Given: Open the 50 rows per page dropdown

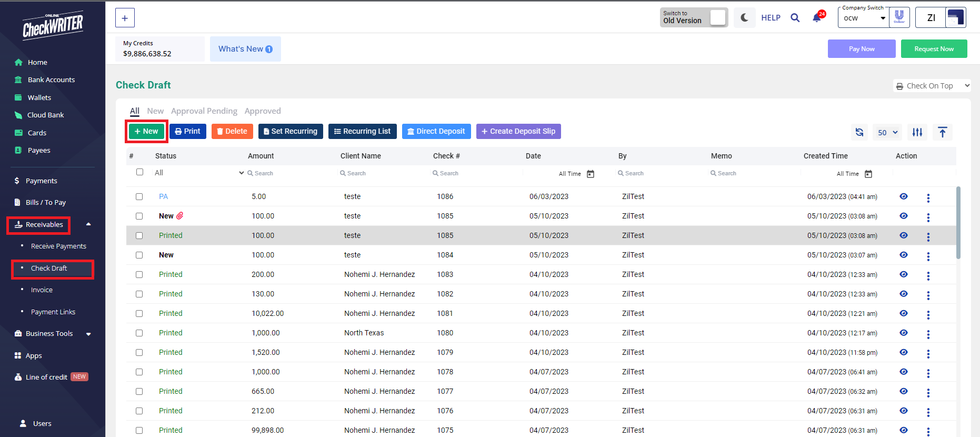Looking at the screenshot, I should click(887, 133).
